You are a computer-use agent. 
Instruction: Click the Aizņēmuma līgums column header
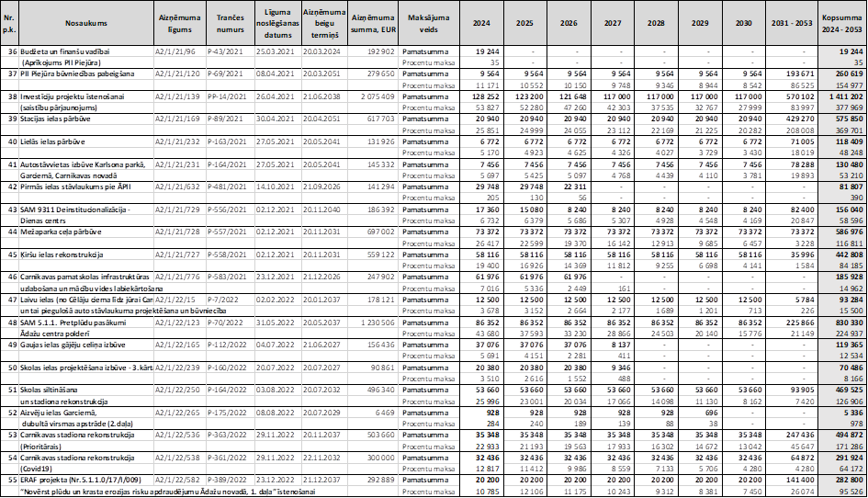(175, 20)
